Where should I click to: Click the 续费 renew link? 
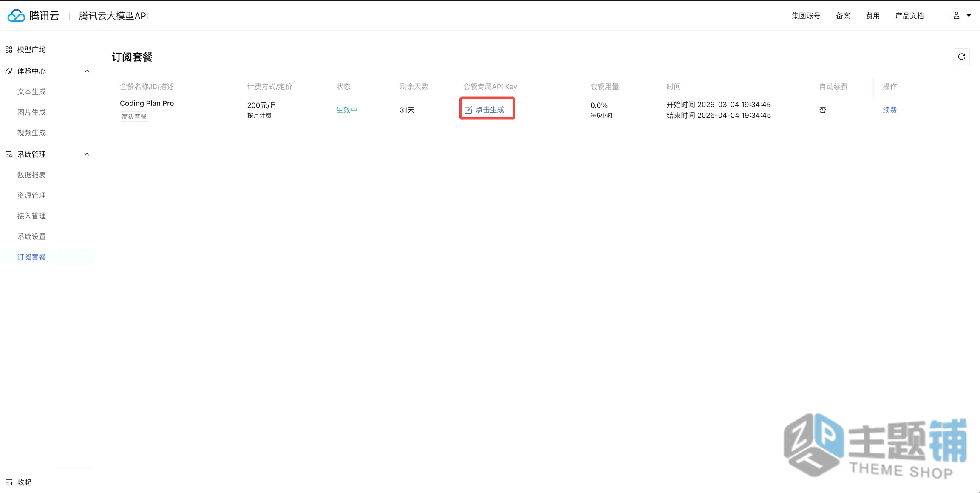889,110
